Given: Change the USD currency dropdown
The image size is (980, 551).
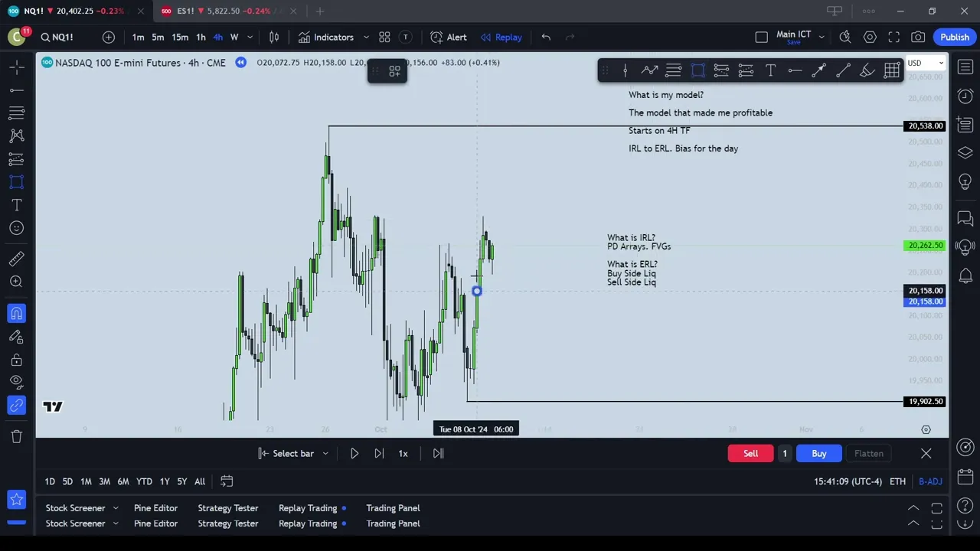Looking at the screenshot, I should pyautogui.click(x=924, y=63).
